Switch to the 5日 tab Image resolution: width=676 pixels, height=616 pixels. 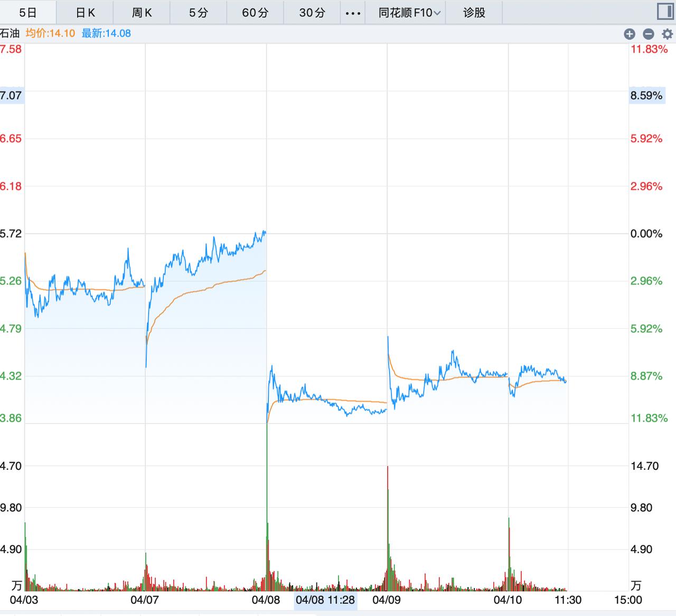[28, 13]
